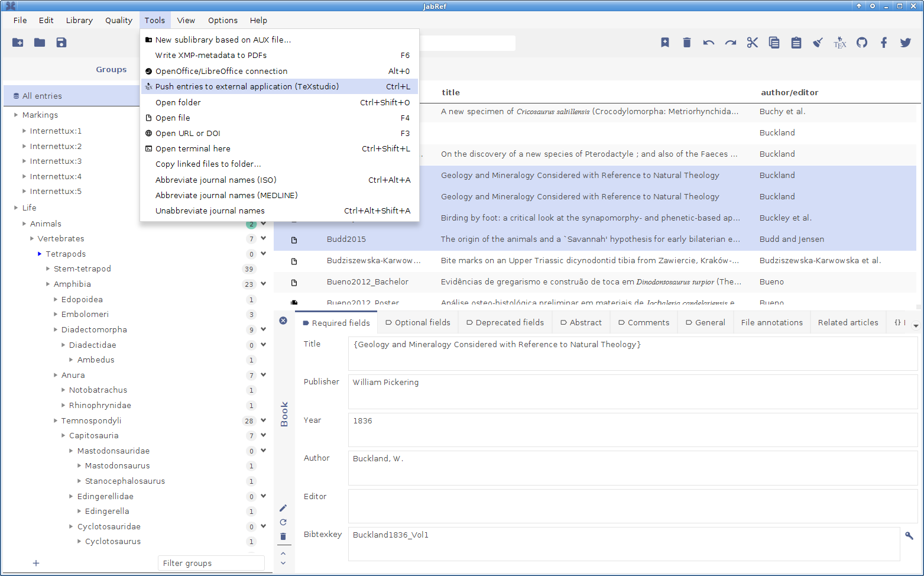Cut the entry with the scissors icon
Screen dimensions: 924x576
click(753, 43)
